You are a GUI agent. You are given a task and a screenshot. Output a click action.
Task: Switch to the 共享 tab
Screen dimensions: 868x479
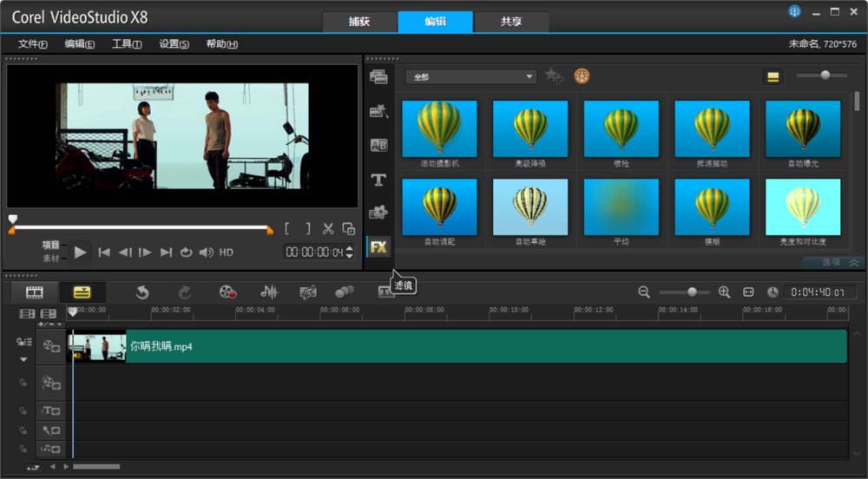pyautogui.click(x=511, y=22)
